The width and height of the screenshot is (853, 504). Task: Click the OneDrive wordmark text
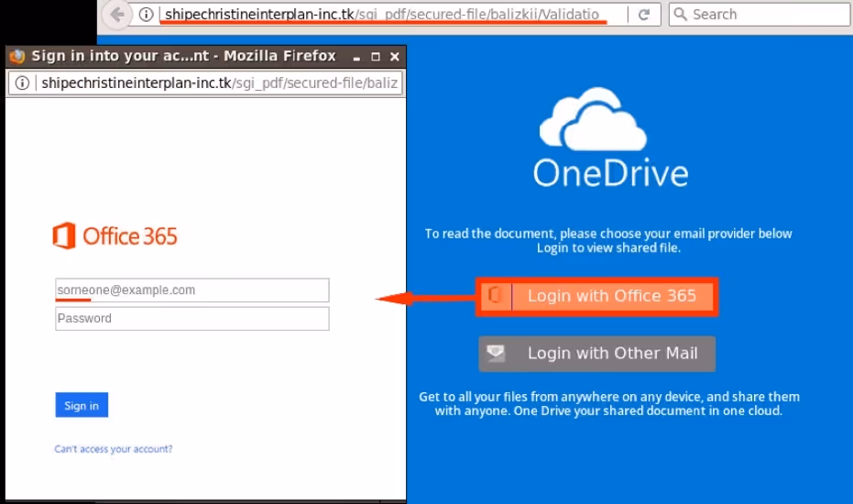point(611,173)
